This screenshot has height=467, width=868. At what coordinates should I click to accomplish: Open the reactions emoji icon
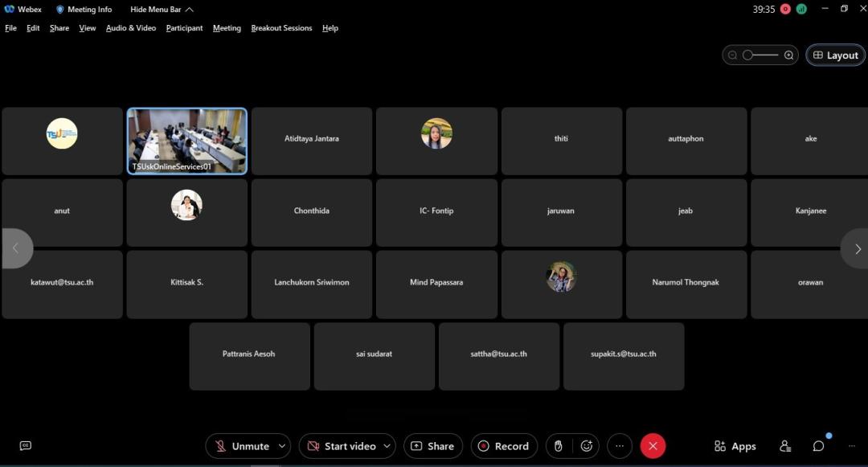pyautogui.click(x=587, y=446)
